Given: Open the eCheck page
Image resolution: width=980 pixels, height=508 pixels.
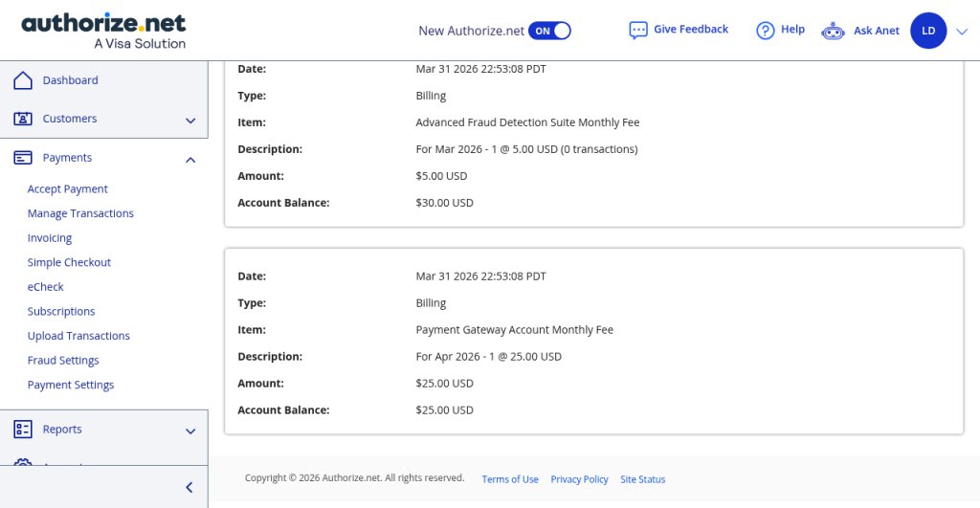Looking at the screenshot, I should [x=46, y=286].
